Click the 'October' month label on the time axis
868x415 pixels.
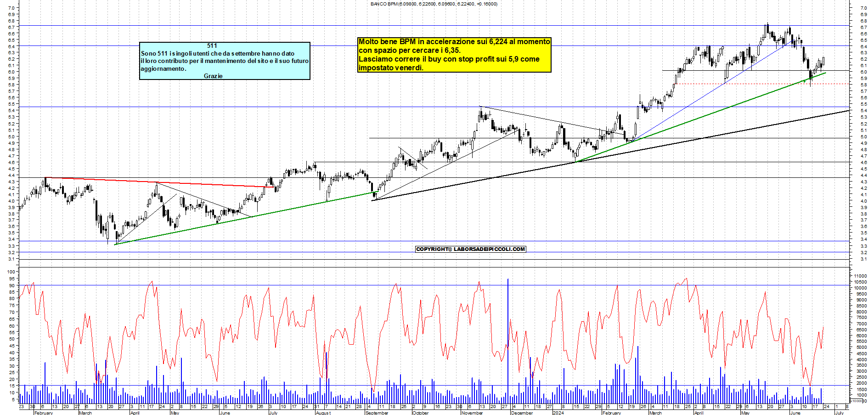point(420,413)
